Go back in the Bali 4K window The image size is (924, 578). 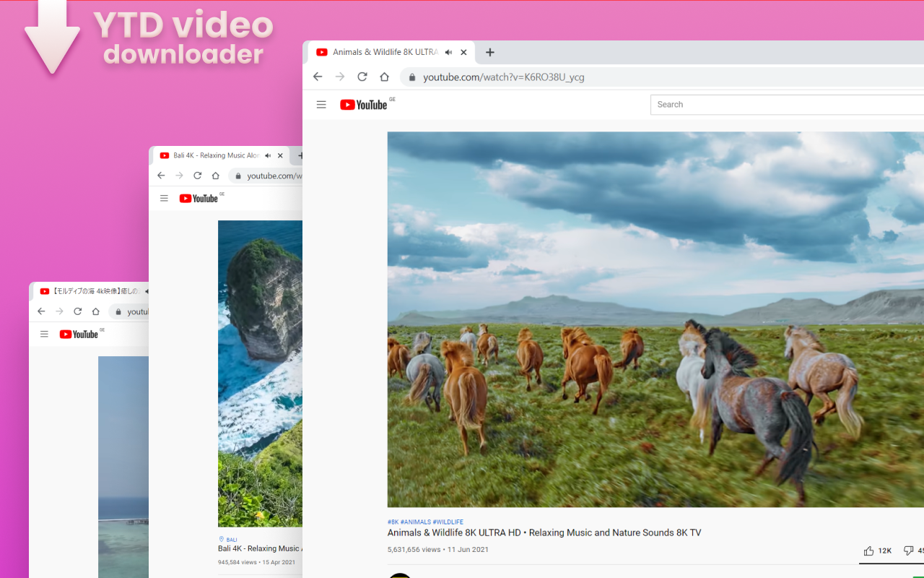[x=161, y=176]
